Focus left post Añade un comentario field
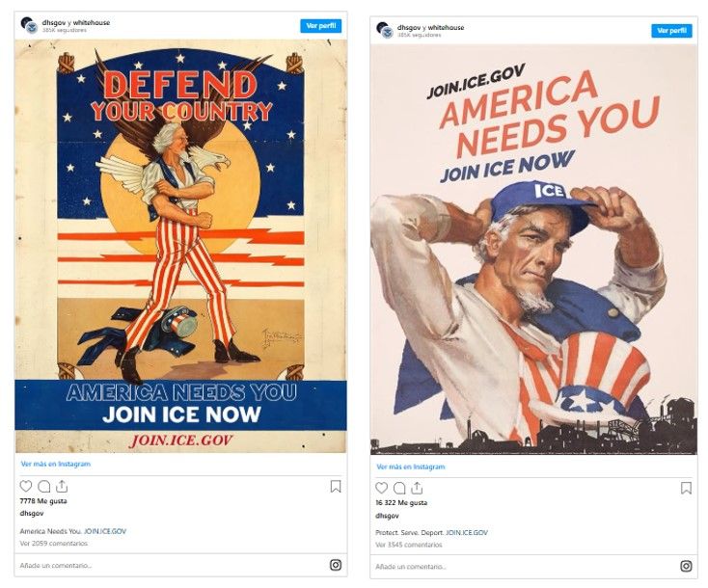 [172, 565]
